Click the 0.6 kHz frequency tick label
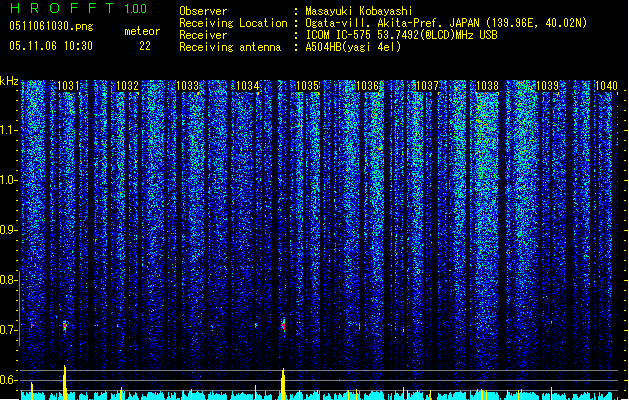This screenshot has height=400, width=629. click(x=8, y=380)
